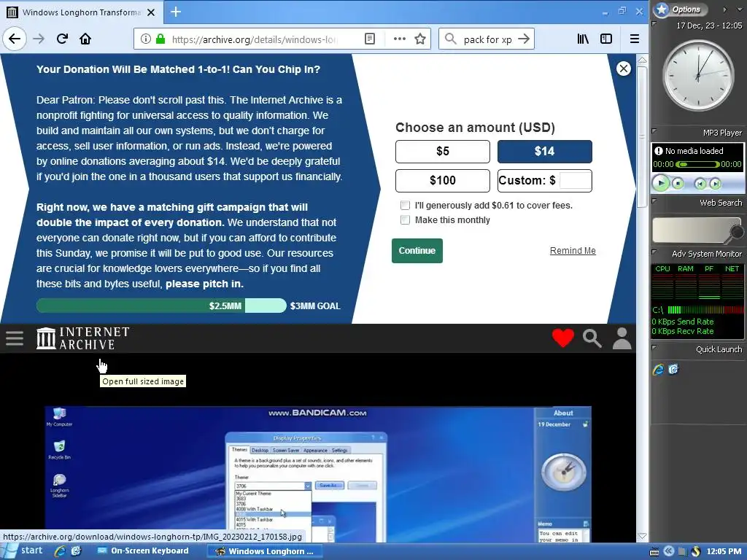Switch to On-Screen Keyboard taskbar button

[143, 551]
